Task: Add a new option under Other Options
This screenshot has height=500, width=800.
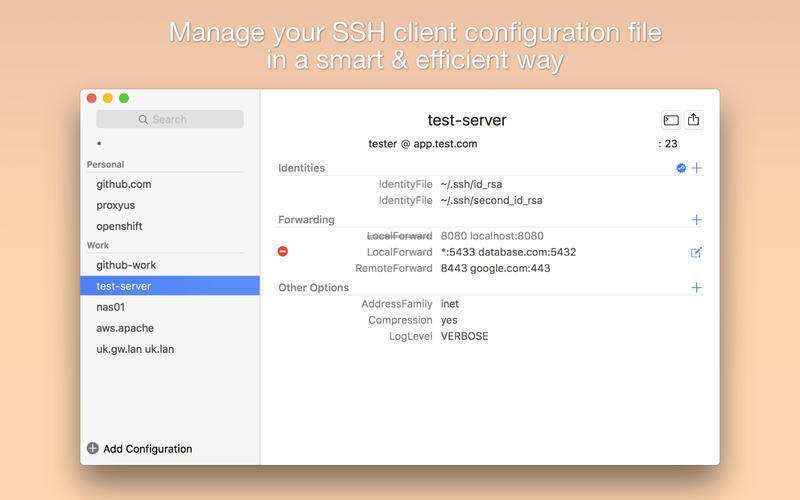Action: click(x=697, y=288)
